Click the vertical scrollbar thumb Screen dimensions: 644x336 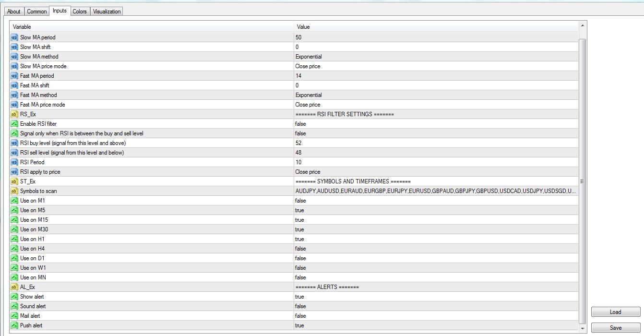click(583, 181)
